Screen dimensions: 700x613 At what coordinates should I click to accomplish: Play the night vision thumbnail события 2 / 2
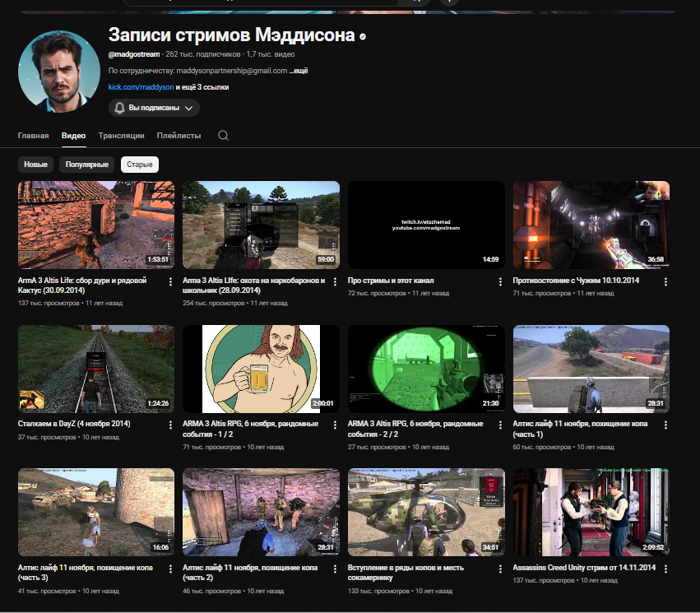pyautogui.click(x=426, y=369)
